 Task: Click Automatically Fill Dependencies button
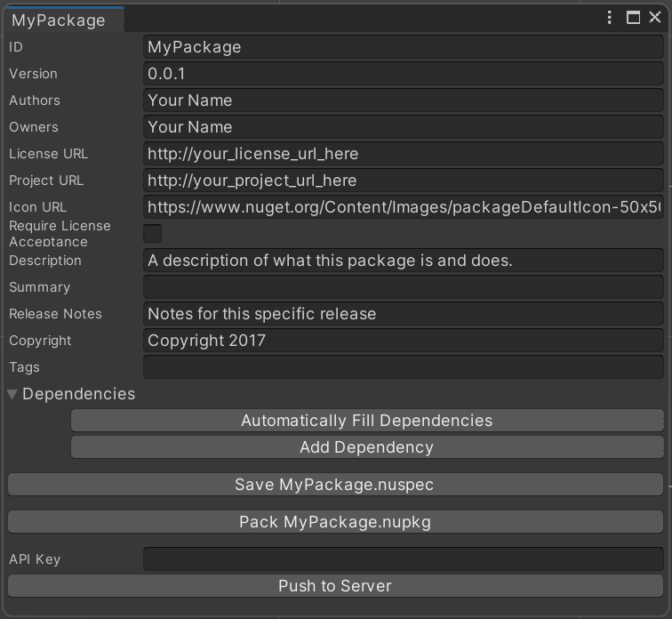(x=367, y=421)
